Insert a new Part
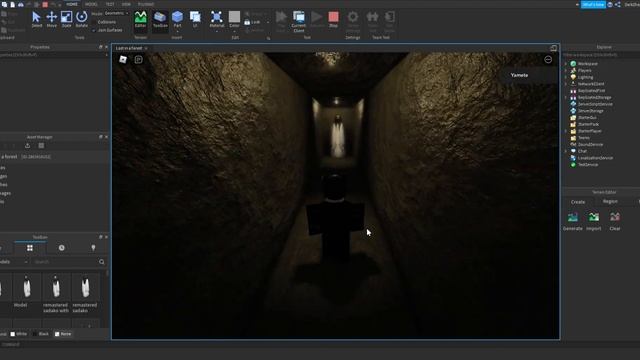The image size is (640, 360). click(177, 19)
